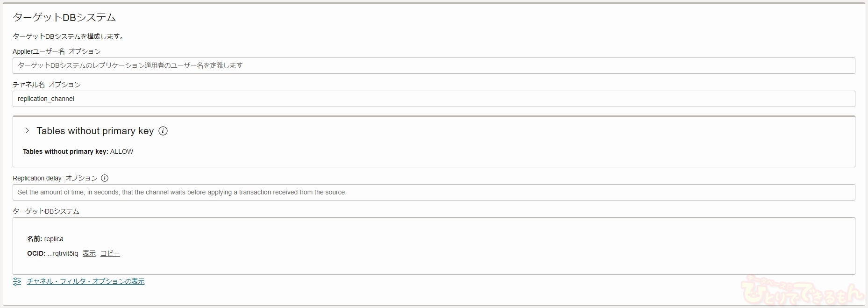
Task: Click the channel filter options sliders icon
Action: [17, 281]
